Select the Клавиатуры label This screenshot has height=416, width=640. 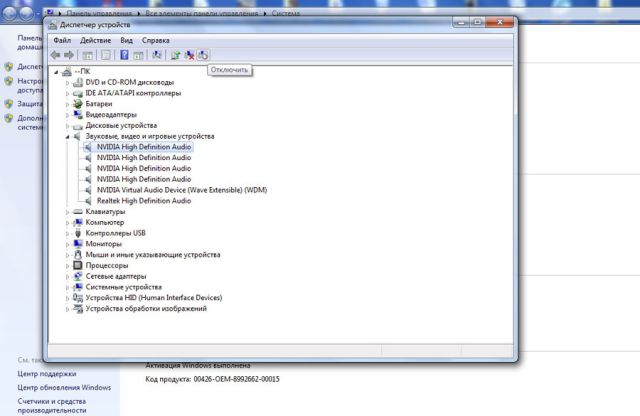point(105,211)
